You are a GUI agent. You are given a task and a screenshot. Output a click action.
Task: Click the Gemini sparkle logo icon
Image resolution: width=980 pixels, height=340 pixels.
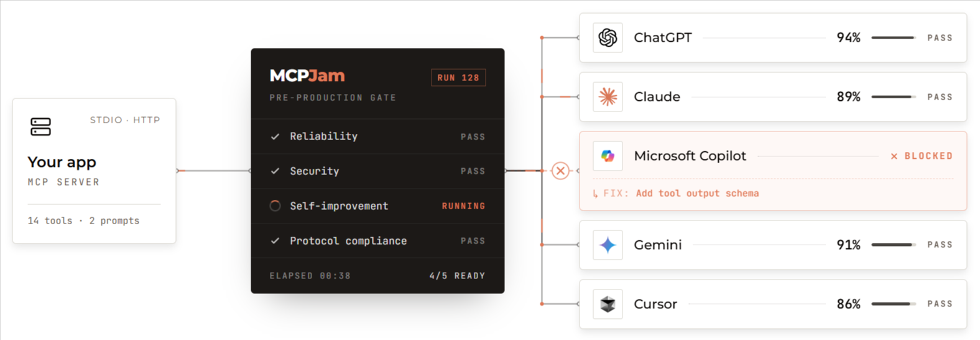point(608,245)
